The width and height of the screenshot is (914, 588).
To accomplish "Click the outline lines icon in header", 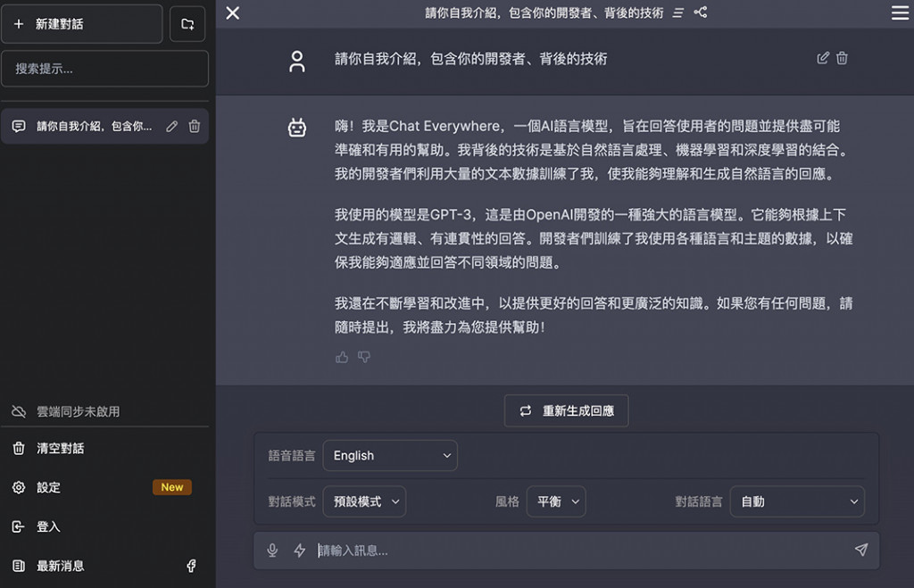I will 678,12.
